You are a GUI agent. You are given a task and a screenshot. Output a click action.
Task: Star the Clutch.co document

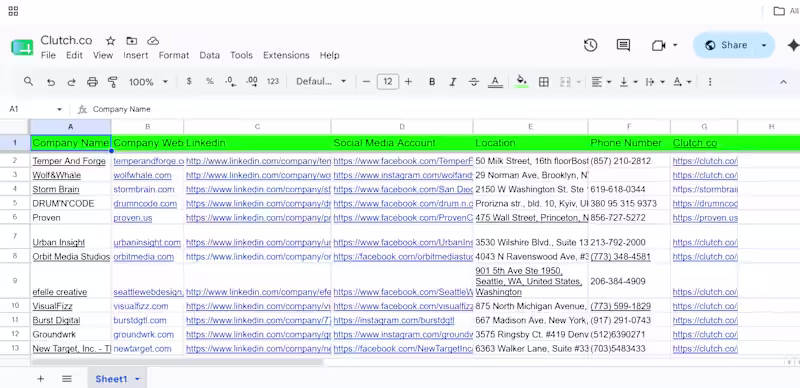(x=111, y=41)
